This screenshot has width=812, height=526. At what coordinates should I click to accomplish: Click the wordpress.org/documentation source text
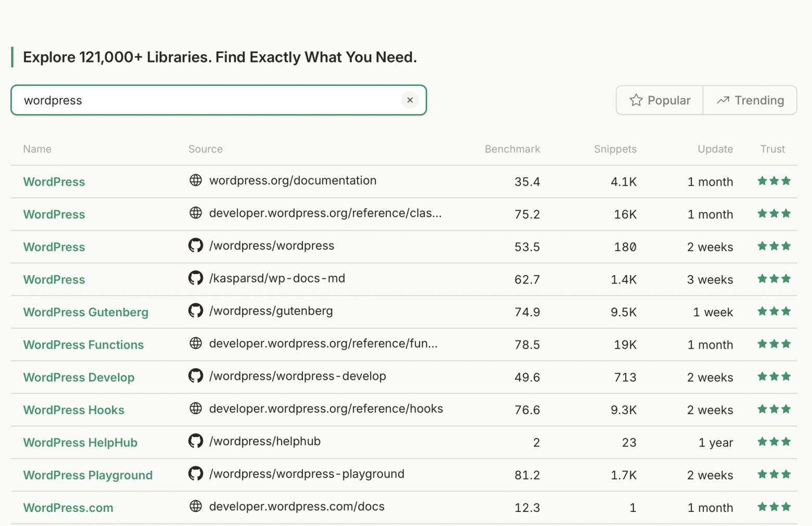293,181
